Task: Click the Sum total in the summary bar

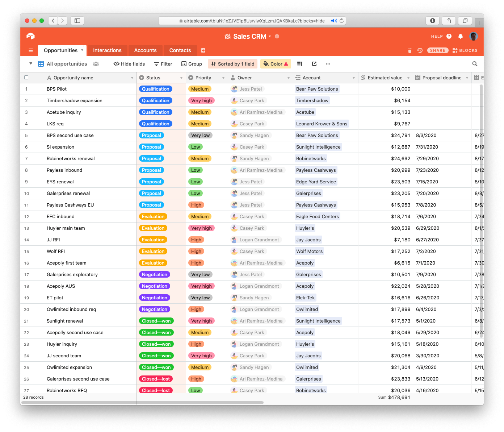Action: (394, 397)
